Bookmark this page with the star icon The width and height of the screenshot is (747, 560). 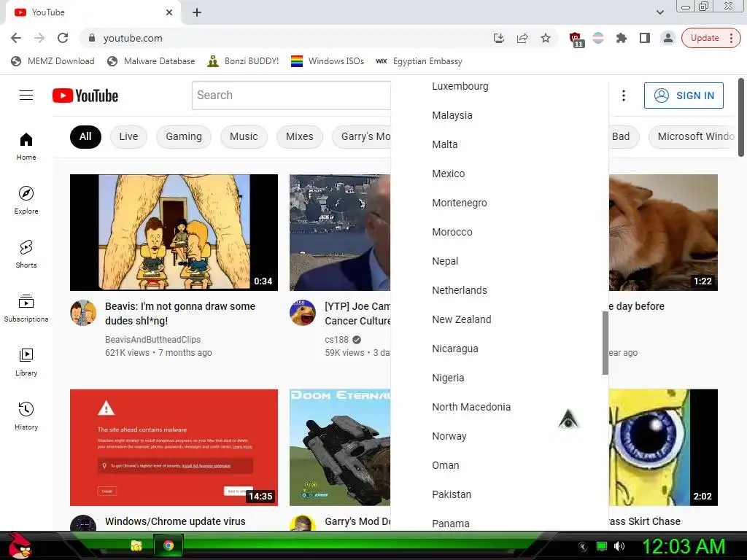pyautogui.click(x=546, y=38)
